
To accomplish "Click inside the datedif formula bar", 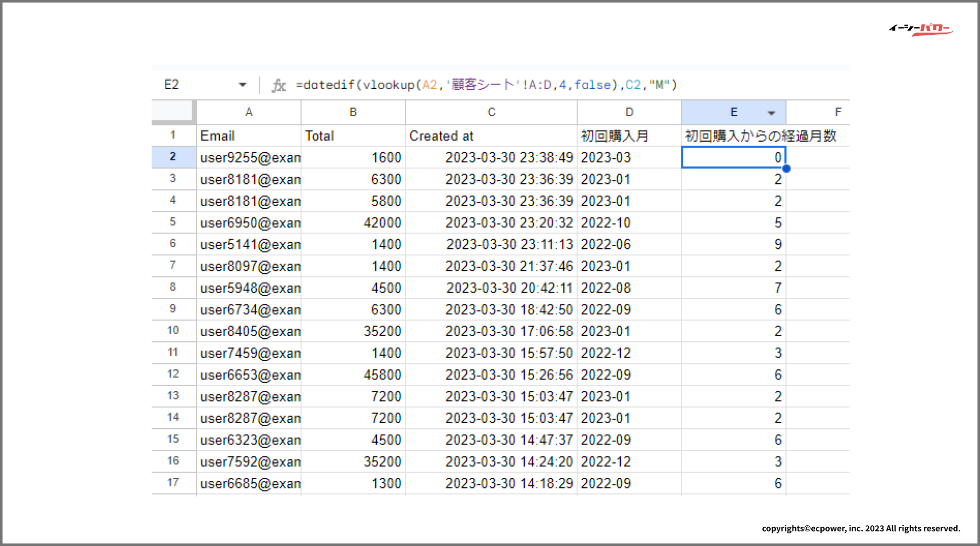I will point(485,85).
